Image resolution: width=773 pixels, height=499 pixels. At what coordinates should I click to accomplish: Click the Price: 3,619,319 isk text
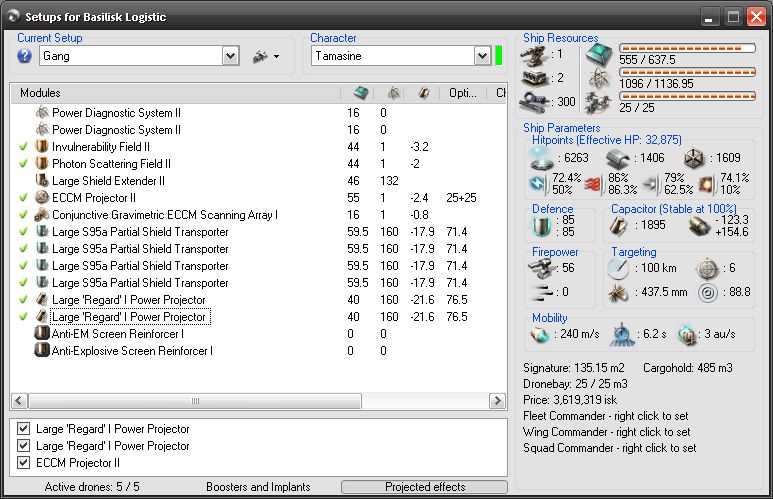pyautogui.click(x=570, y=400)
